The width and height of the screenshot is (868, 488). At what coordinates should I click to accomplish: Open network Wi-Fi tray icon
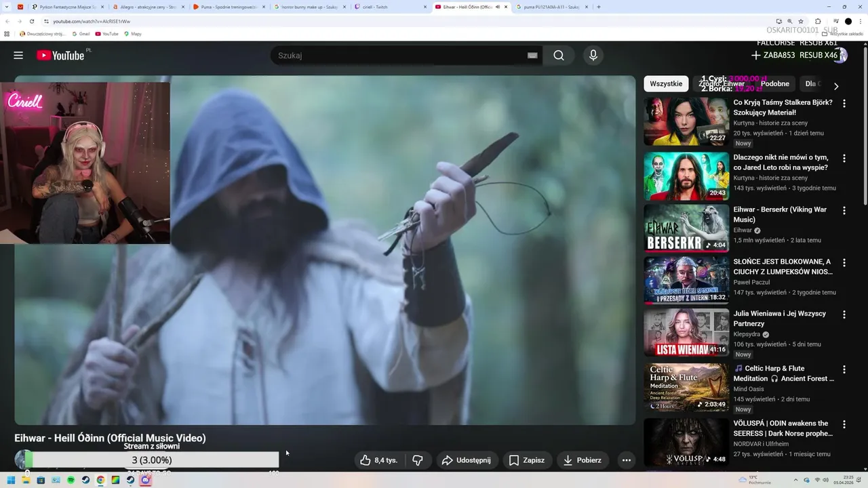tap(817, 480)
